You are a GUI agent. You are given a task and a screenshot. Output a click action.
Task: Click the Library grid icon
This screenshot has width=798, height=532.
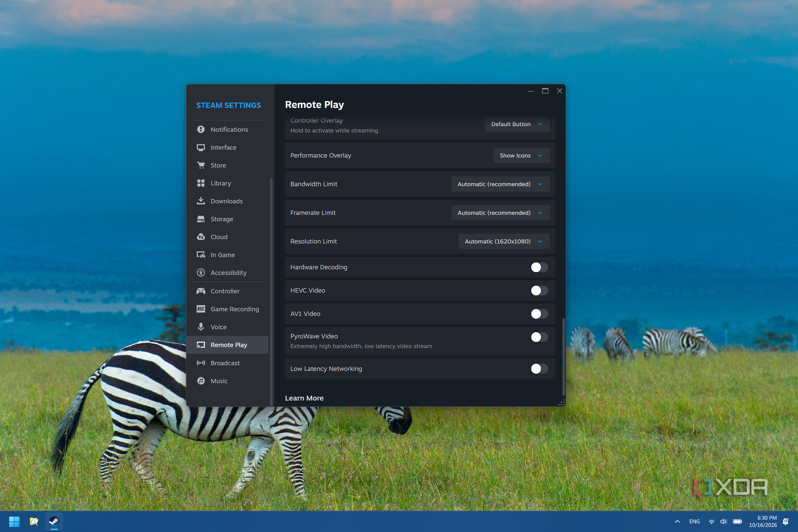point(201,183)
